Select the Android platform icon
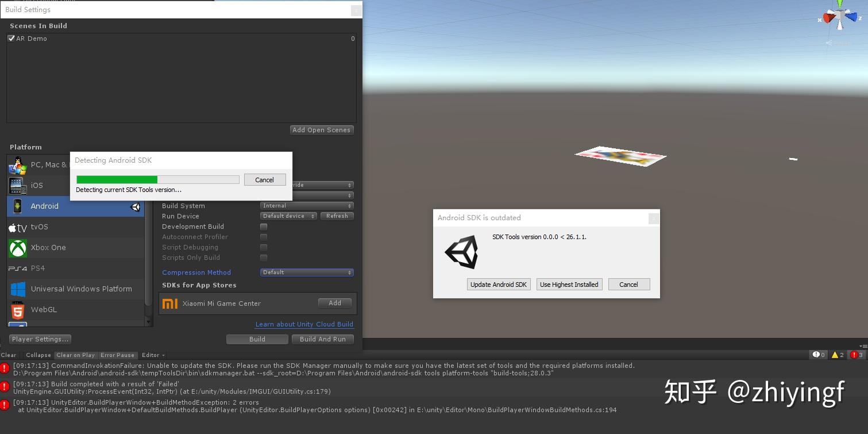Viewport: 868px width, 434px height. click(17, 206)
